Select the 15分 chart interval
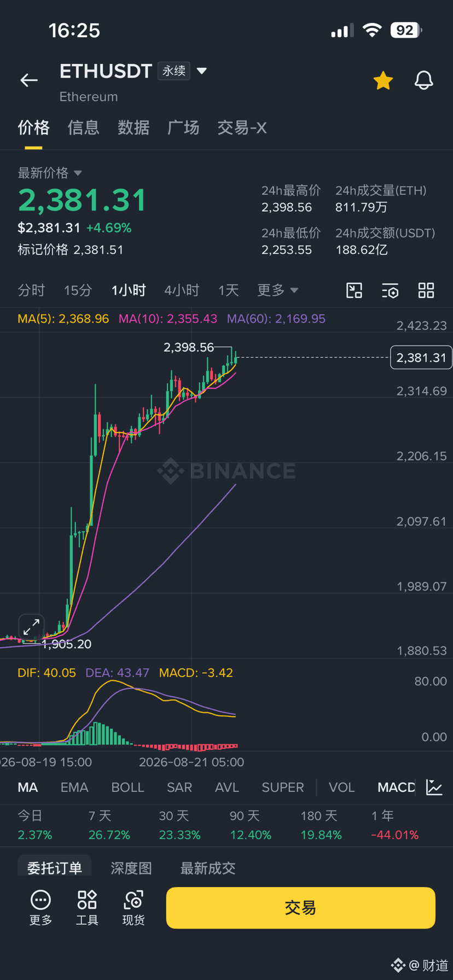Viewport: 453px width, 980px height. point(78,290)
